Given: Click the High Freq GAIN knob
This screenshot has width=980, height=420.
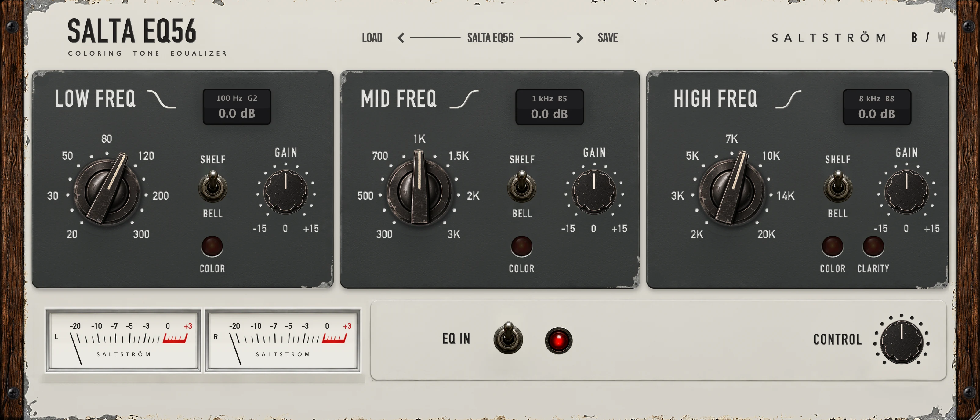Looking at the screenshot, I should coord(906,191).
